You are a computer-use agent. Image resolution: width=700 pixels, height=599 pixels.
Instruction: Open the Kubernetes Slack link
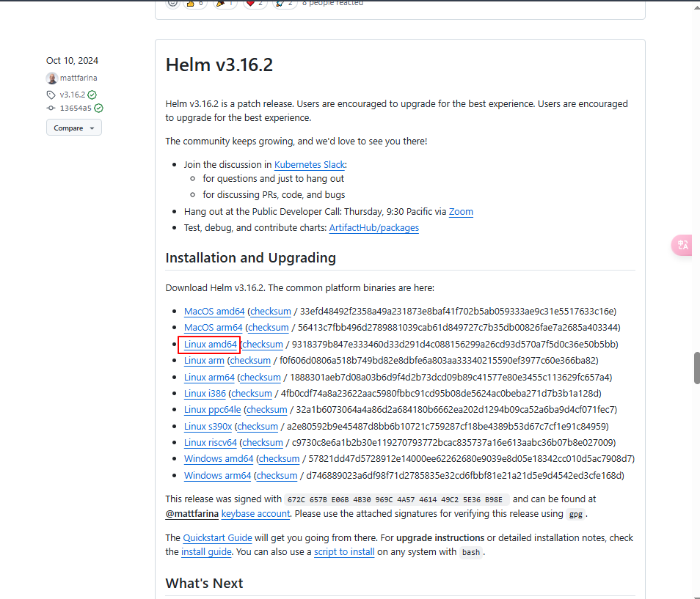[310, 164]
